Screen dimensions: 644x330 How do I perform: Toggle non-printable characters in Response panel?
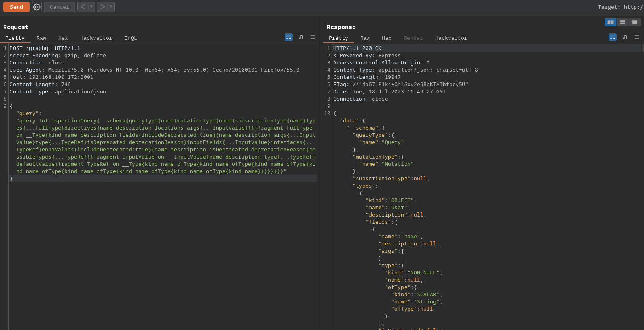tap(625, 37)
